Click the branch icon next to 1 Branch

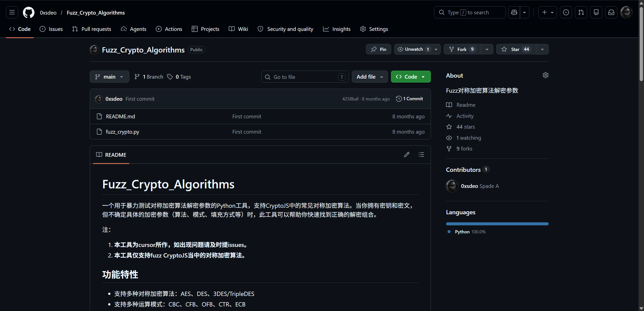pos(137,77)
